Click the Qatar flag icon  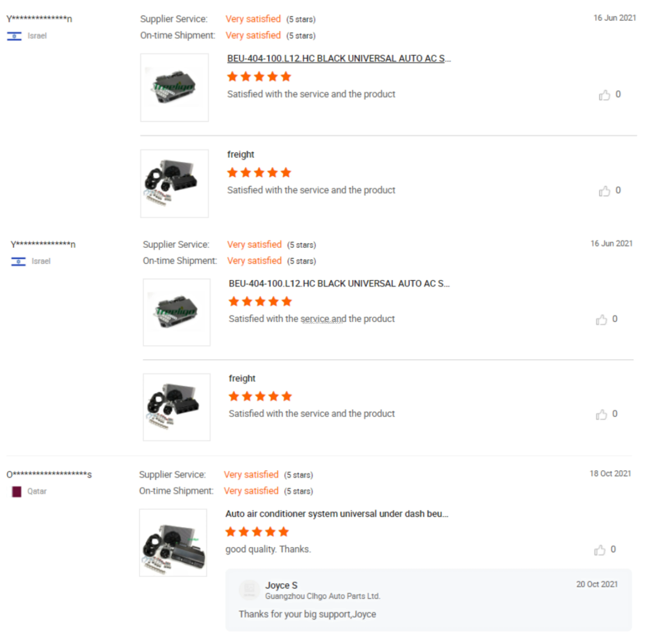(x=16, y=492)
